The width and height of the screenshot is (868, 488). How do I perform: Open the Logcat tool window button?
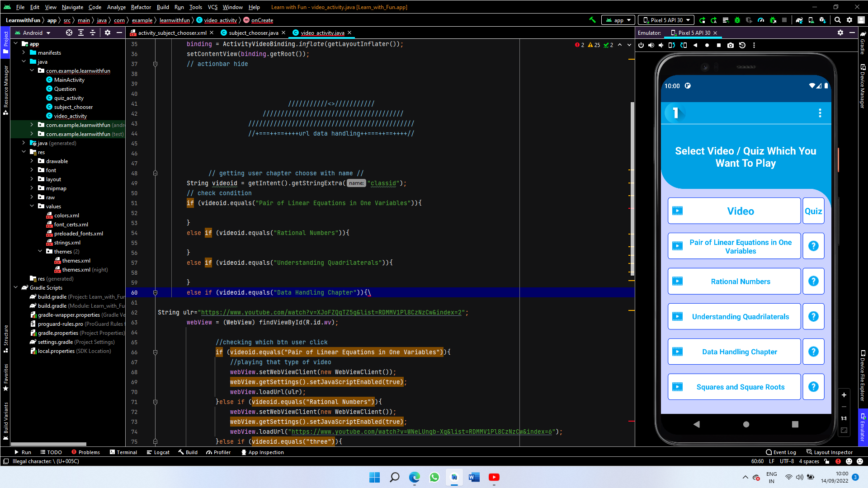[158, 452]
